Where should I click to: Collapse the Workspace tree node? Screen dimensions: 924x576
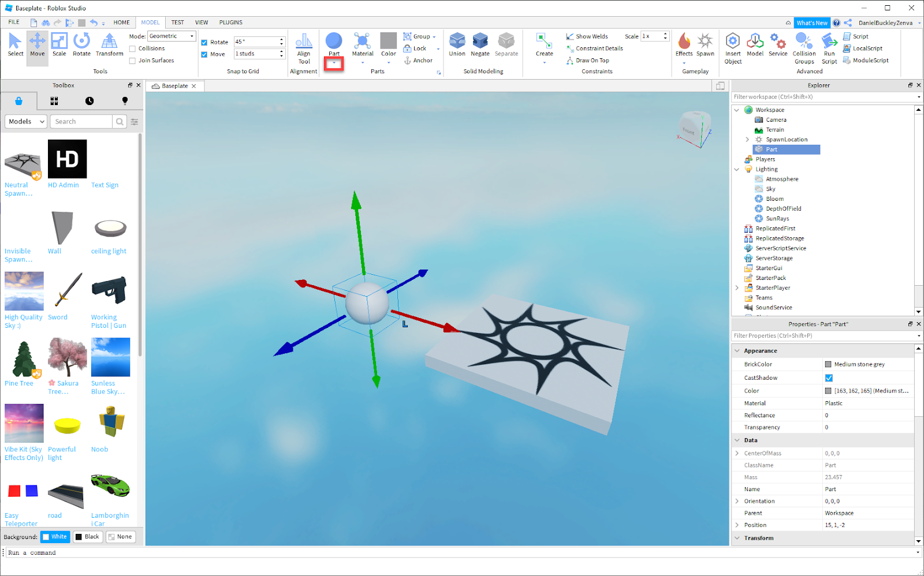737,110
